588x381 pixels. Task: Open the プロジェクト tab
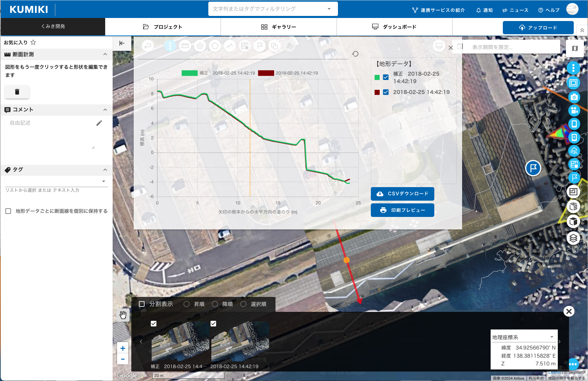coord(163,27)
